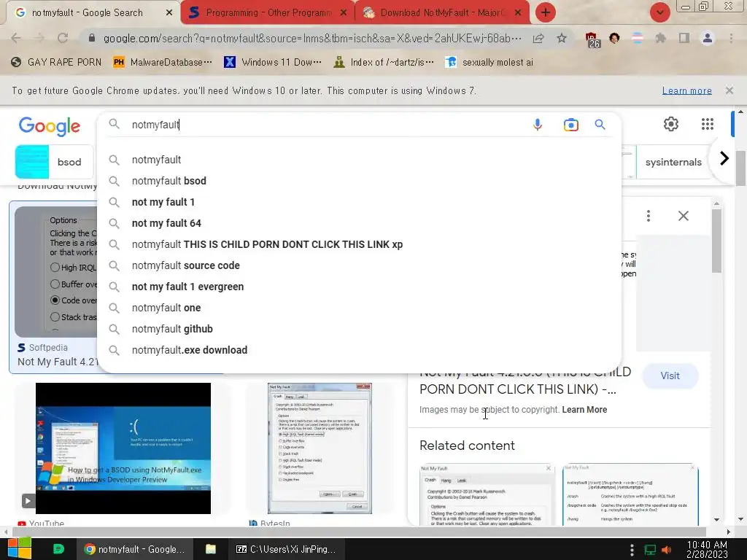Start a voice search with the microphone
The image size is (747, 560).
click(538, 125)
